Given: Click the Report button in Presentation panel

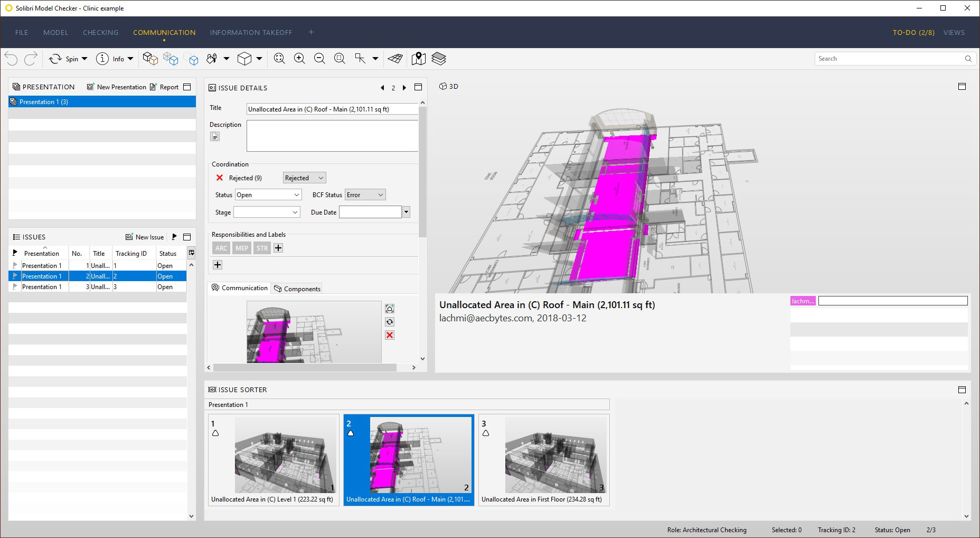Looking at the screenshot, I should pos(165,87).
